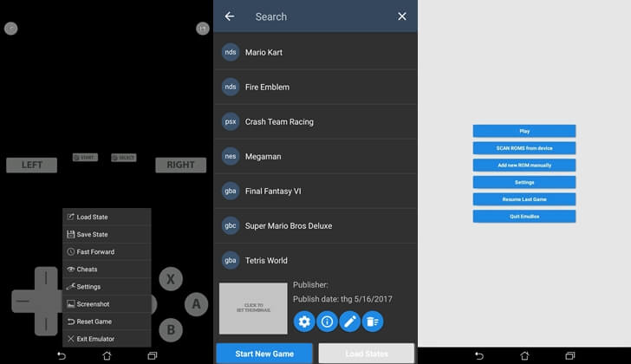The width and height of the screenshot is (631, 364).
Task: Click SCAN ROMS from device button
Action: pos(524,148)
